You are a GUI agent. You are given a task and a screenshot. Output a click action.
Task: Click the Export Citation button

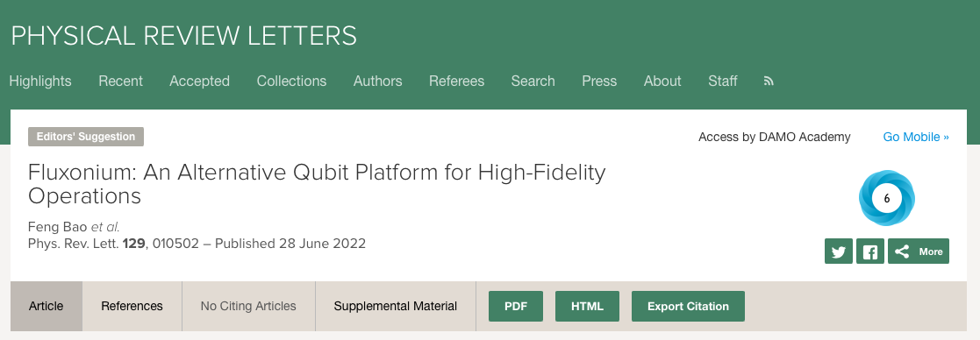688,307
